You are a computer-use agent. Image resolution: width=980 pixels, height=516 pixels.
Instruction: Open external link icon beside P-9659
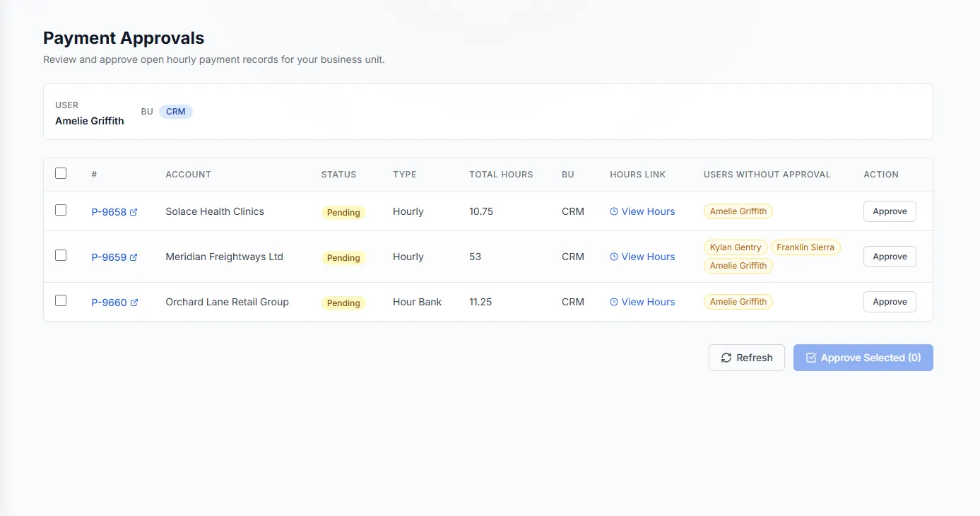(x=134, y=257)
